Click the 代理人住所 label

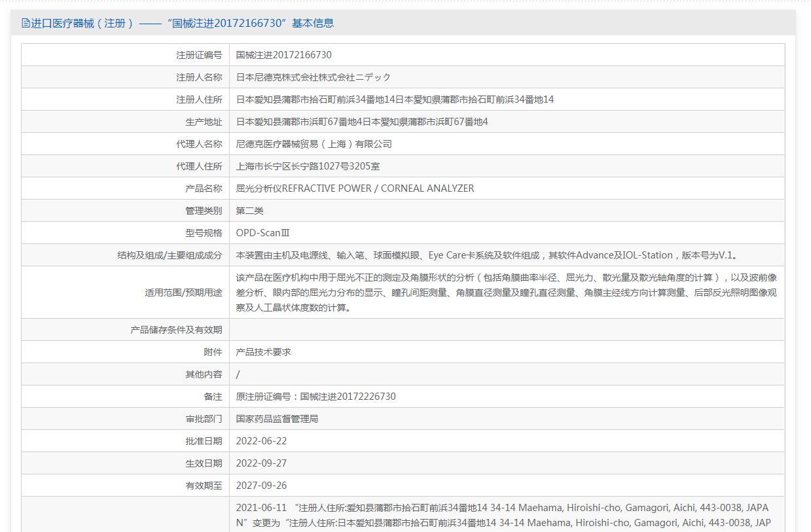[x=199, y=166]
